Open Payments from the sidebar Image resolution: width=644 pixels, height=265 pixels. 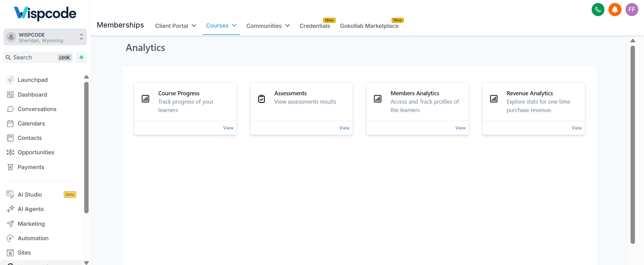pos(31,167)
